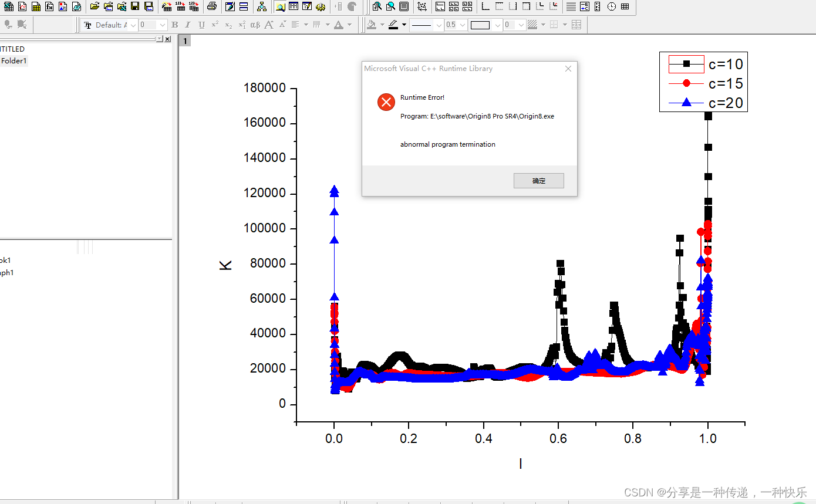Click the rescale axes icon
The image size is (816, 504).
422,6
